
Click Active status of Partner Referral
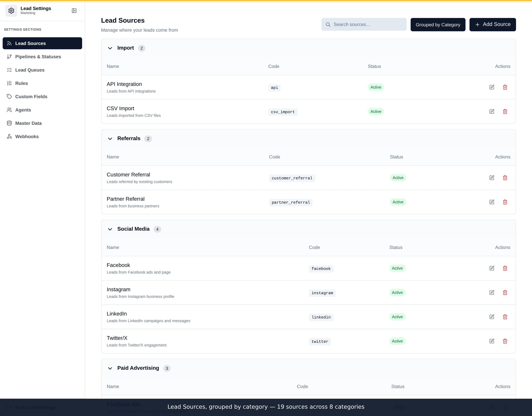(398, 202)
